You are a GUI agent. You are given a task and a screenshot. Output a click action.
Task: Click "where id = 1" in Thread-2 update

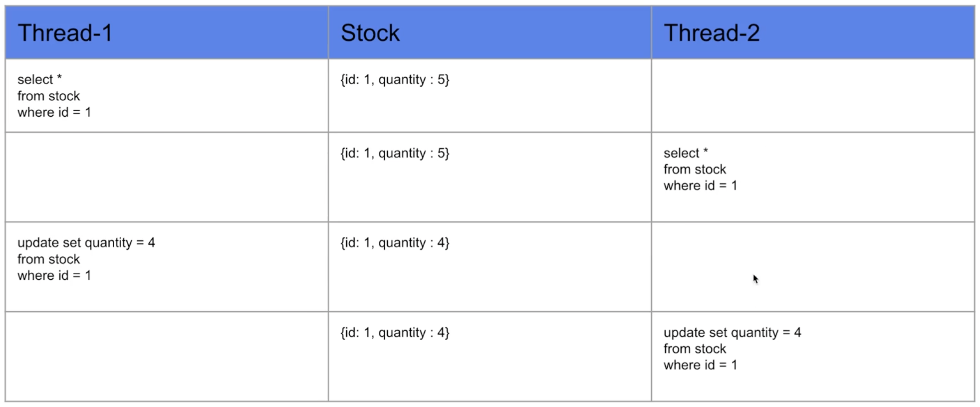pyautogui.click(x=701, y=365)
